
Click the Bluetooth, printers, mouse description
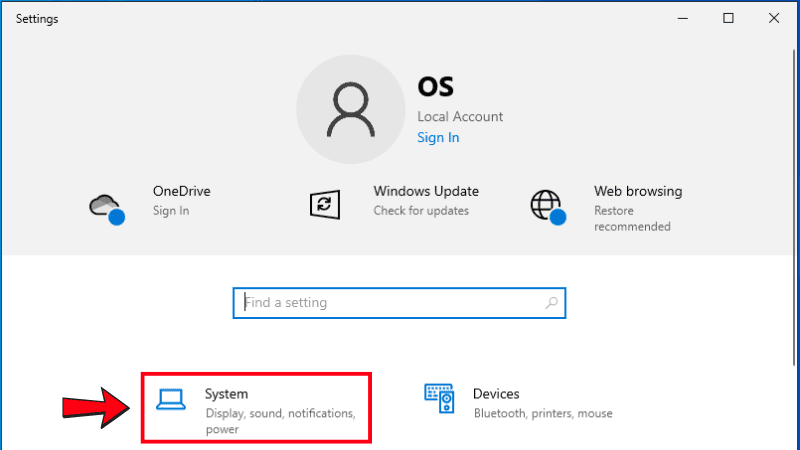point(542,413)
